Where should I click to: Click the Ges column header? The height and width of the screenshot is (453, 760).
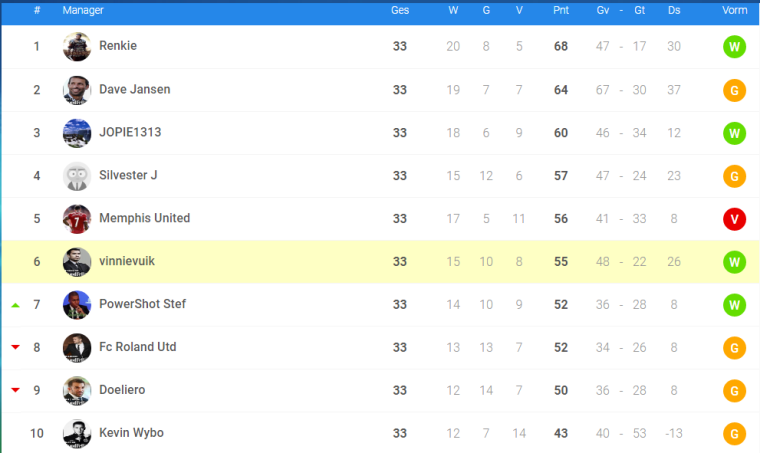[x=400, y=10]
